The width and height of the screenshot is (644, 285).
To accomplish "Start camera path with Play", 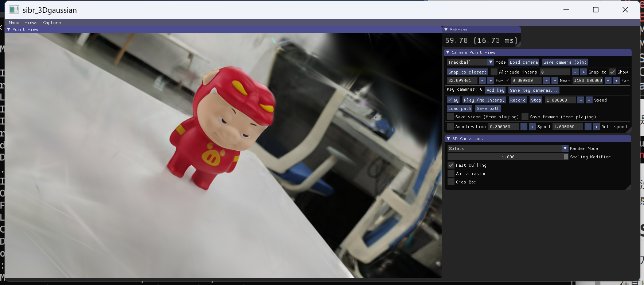I will (x=453, y=100).
